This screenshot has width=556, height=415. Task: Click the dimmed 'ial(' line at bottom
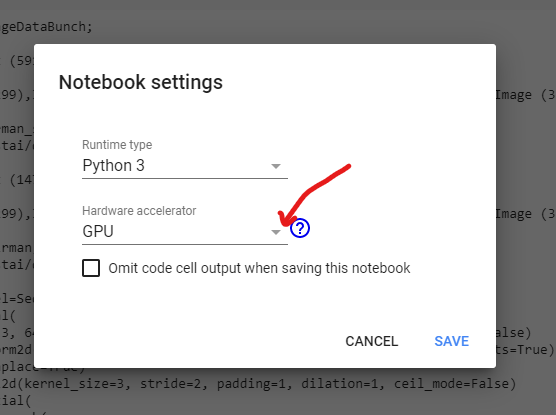(16, 401)
